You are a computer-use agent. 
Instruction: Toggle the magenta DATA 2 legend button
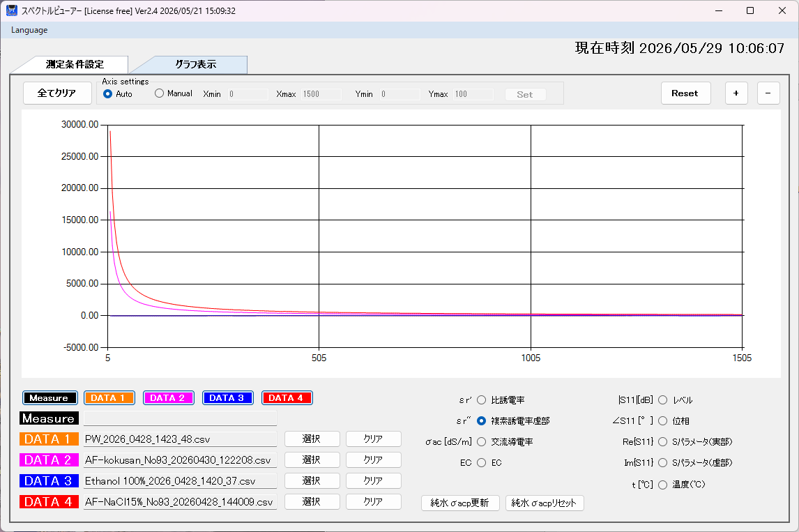[169, 398]
